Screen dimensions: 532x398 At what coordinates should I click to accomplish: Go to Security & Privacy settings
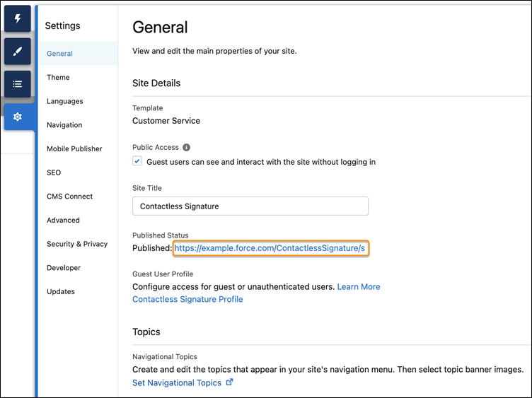(77, 244)
